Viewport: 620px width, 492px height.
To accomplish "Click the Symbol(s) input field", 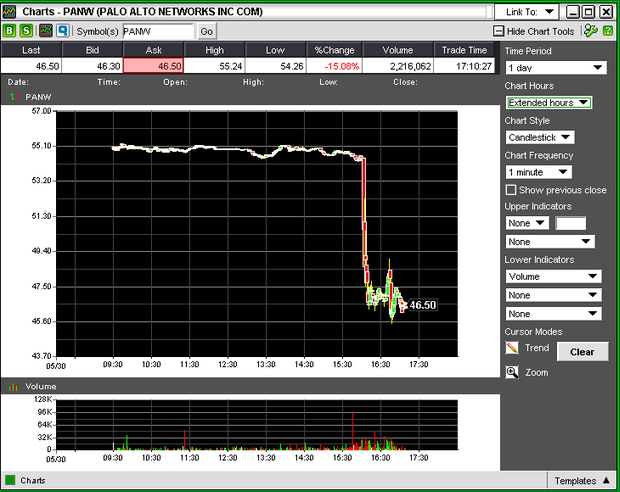I will (x=158, y=31).
